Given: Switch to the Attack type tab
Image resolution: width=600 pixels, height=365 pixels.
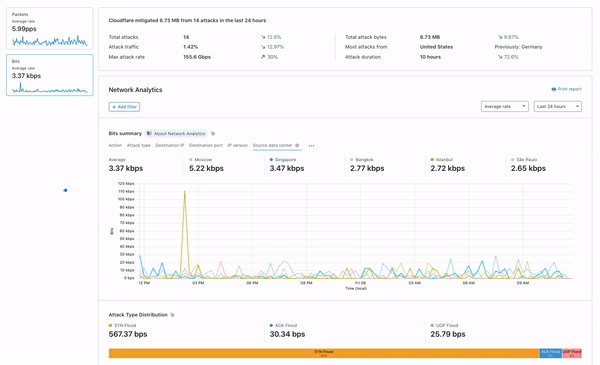Looking at the screenshot, I should pyautogui.click(x=139, y=145).
